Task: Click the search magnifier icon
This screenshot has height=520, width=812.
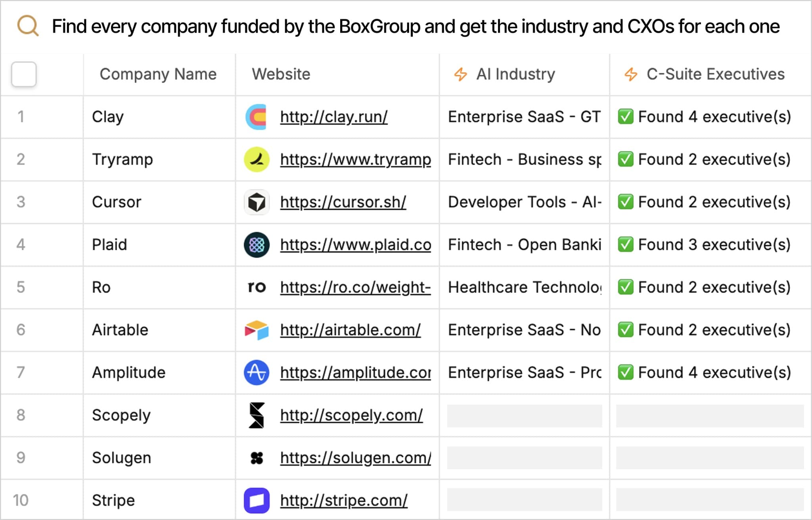Action: (x=27, y=25)
